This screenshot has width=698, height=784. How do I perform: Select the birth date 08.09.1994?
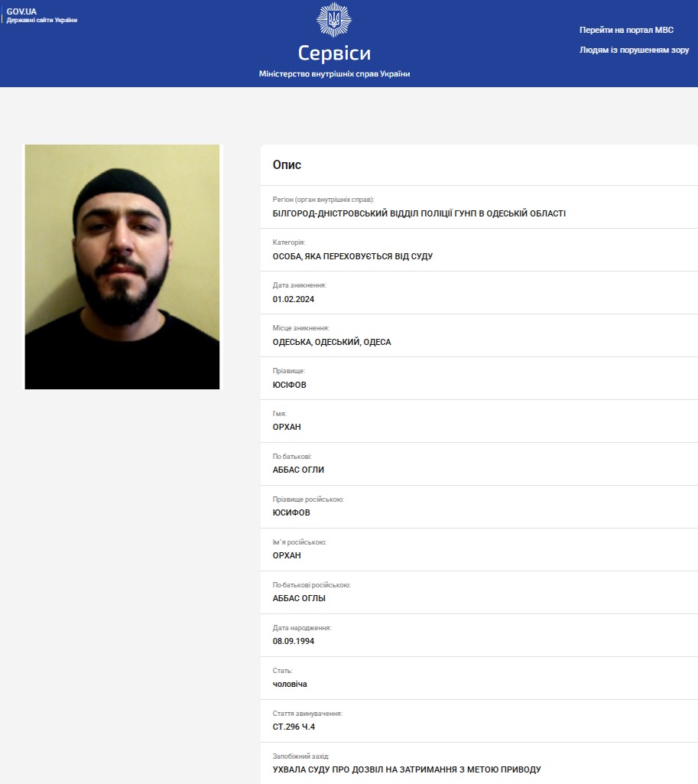pyautogui.click(x=294, y=642)
